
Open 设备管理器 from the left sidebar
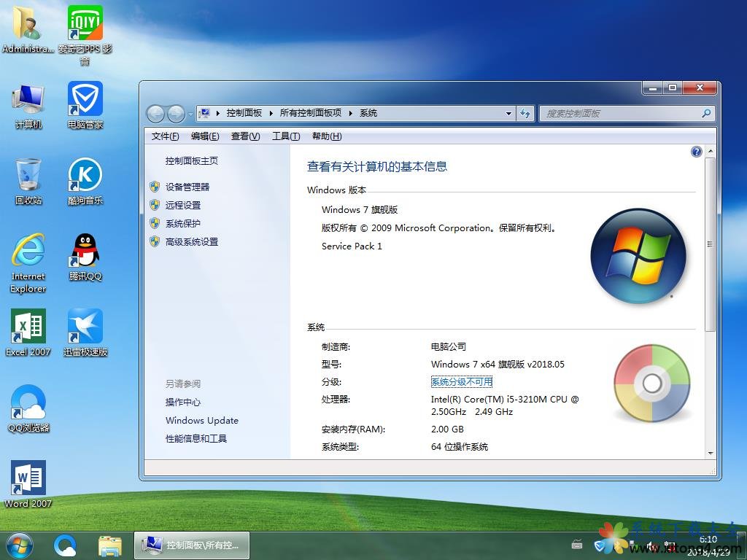187,187
